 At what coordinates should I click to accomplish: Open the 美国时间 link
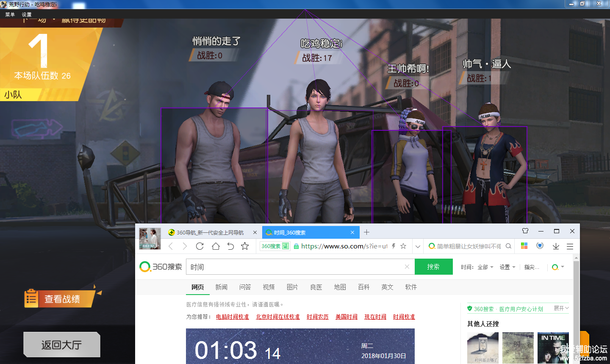pos(347,317)
